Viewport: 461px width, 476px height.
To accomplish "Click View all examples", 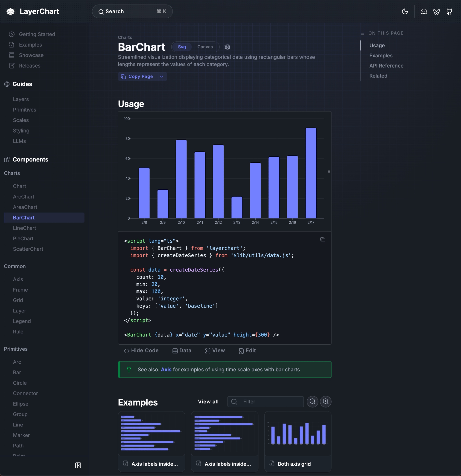I will pyautogui.click(x=208, y=402).
